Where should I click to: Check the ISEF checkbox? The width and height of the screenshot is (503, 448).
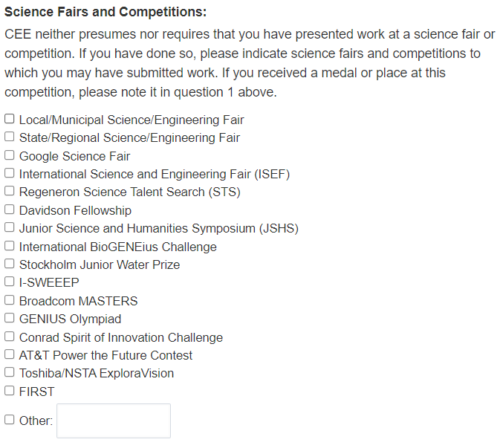(x=10, y=173)
